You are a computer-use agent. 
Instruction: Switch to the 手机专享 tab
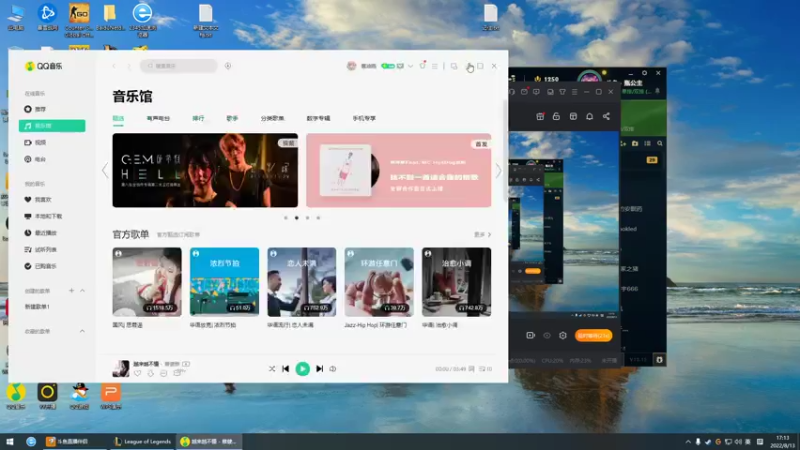pyautogui.click(x=364, y=118)
